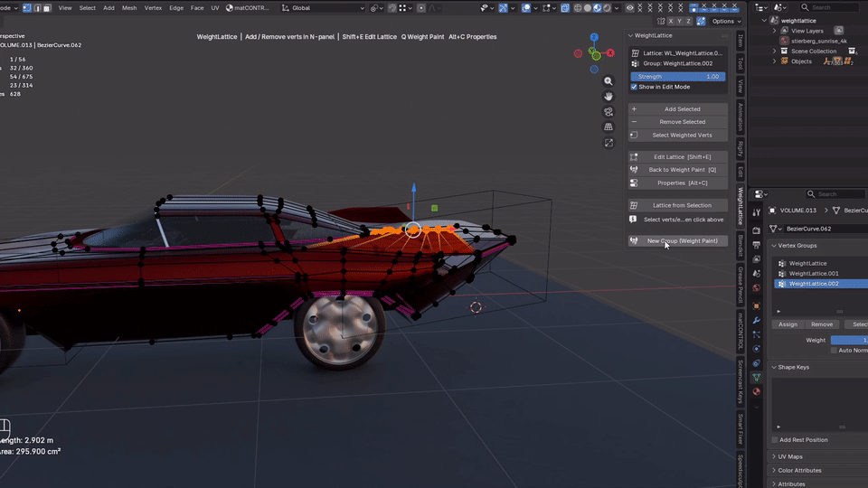Expand the Attributes panel
The image size is (868, 488).
tap(775, 484)
